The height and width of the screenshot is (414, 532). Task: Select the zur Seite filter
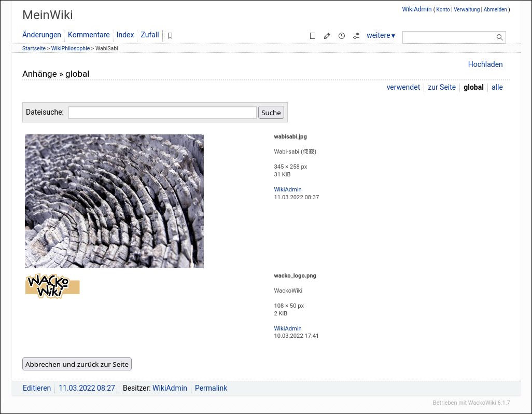coord(441,87)
